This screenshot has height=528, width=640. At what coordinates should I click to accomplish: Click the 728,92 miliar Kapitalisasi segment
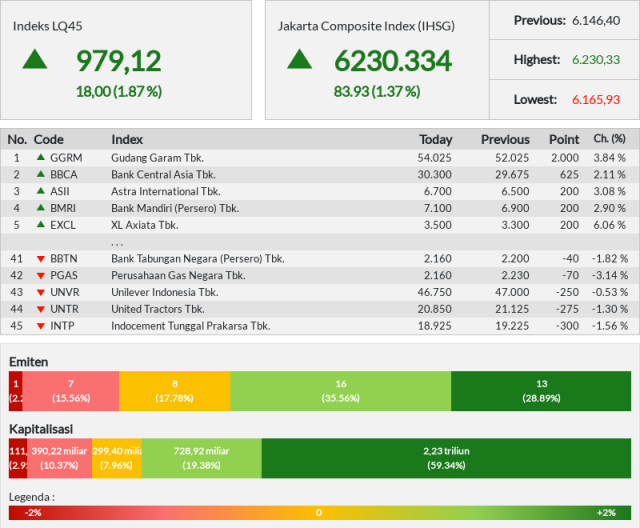click(x=202, y=458)
